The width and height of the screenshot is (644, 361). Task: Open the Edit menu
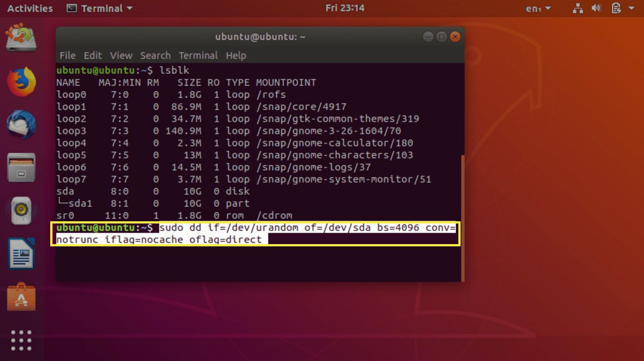93,56
